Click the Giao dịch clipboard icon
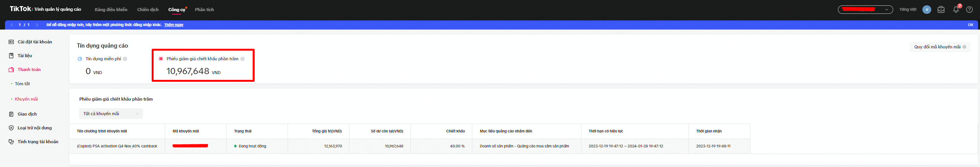This screenshot has height=167, width=980. pos(11,114)
